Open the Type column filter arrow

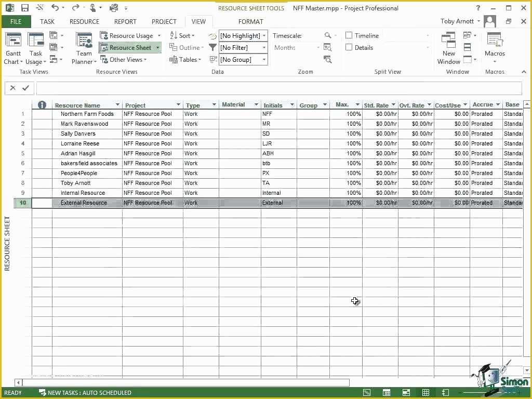[x=214, y=104]
